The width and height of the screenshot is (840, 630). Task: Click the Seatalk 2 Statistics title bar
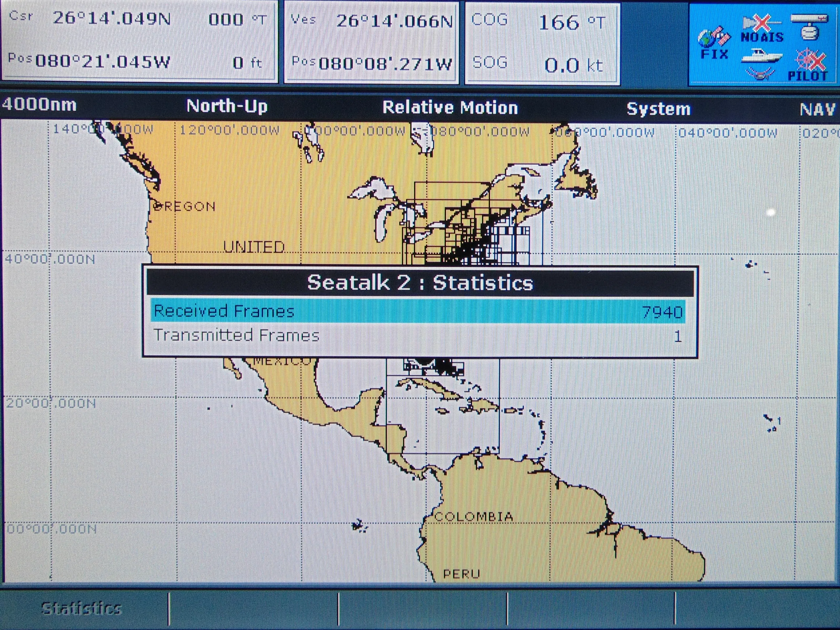(x=420, y=283)
